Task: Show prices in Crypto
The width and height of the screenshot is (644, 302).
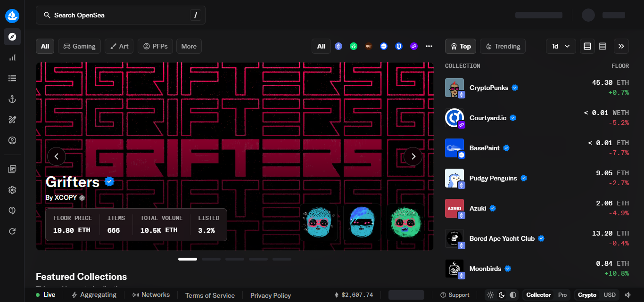Action: 587,295
